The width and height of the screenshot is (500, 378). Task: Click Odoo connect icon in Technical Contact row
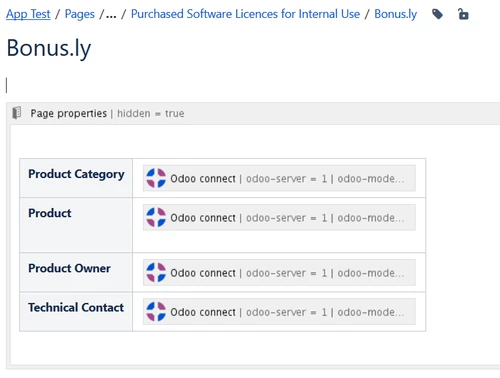pos(156,312)
